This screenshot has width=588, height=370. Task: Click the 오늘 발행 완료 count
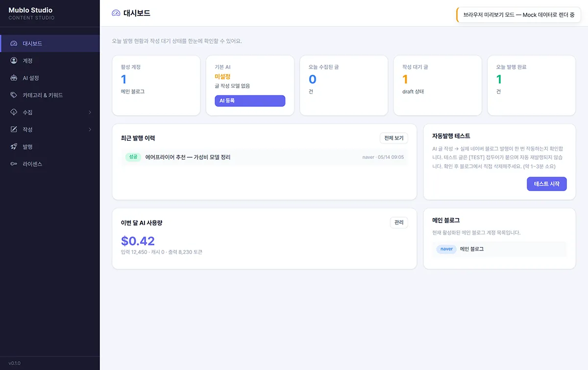pos(499,79)
